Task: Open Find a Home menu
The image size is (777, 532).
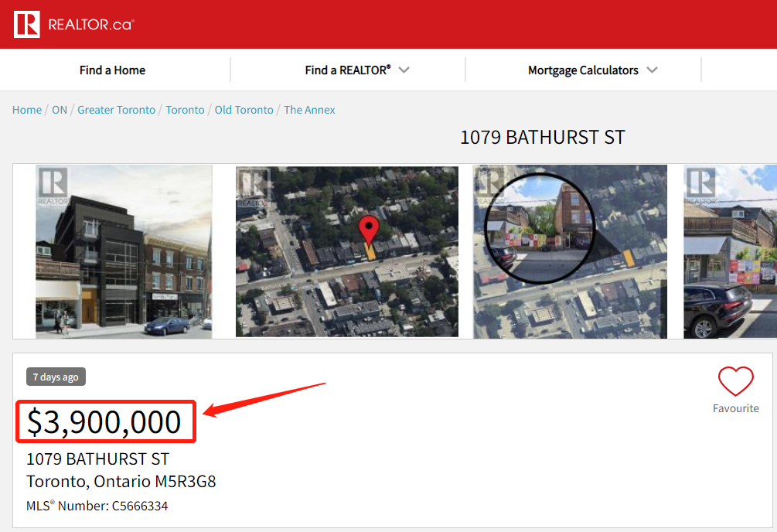Action: (112, 70)
